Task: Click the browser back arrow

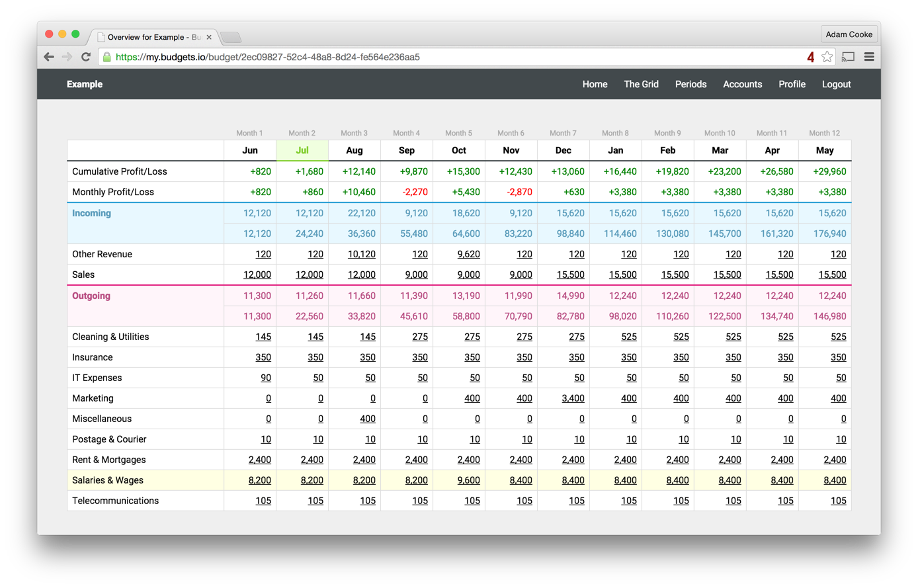Action: (49, 57)
